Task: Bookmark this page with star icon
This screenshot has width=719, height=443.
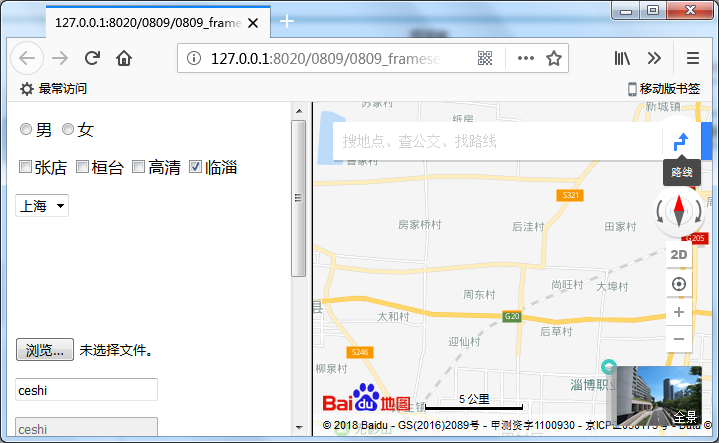Action: point(554,58)
